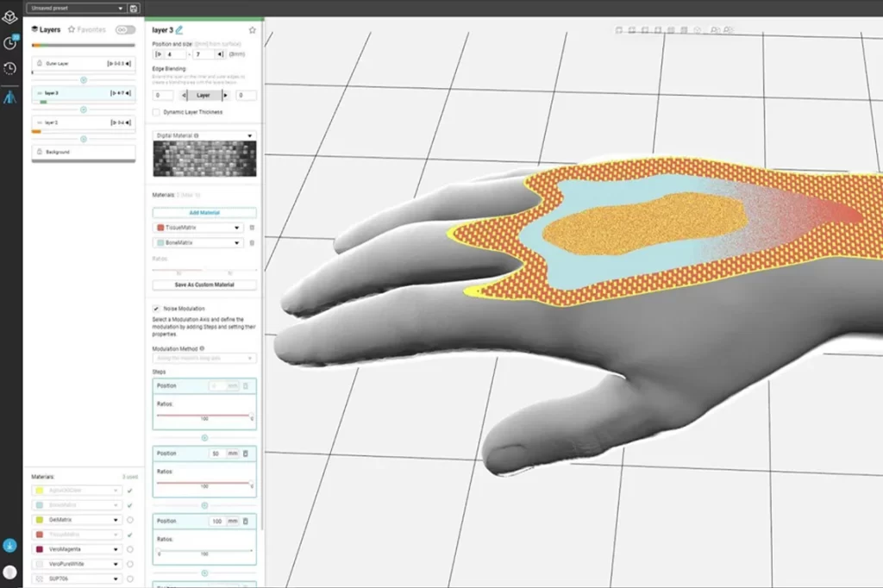Click the Add Material button

coord(204,212)
